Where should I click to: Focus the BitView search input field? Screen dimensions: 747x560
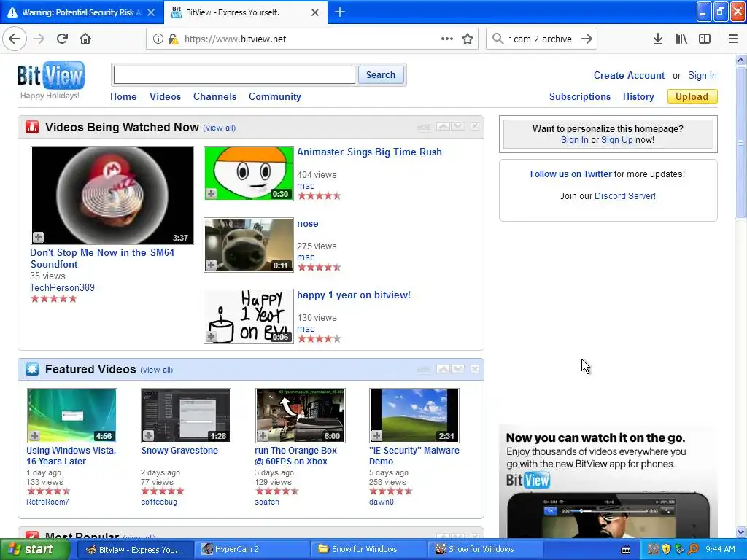[234, 75]
